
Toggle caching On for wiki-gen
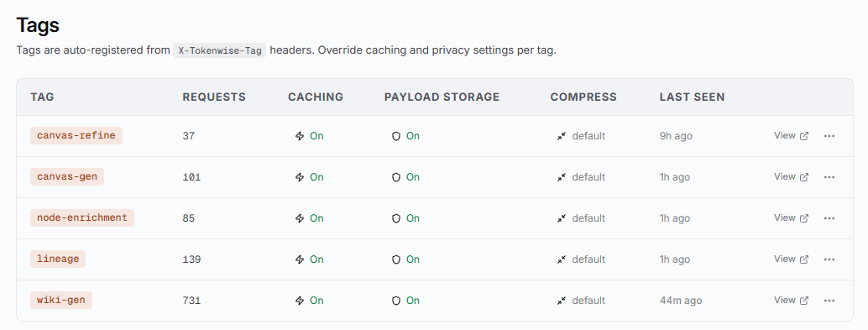tap(310, 301)
